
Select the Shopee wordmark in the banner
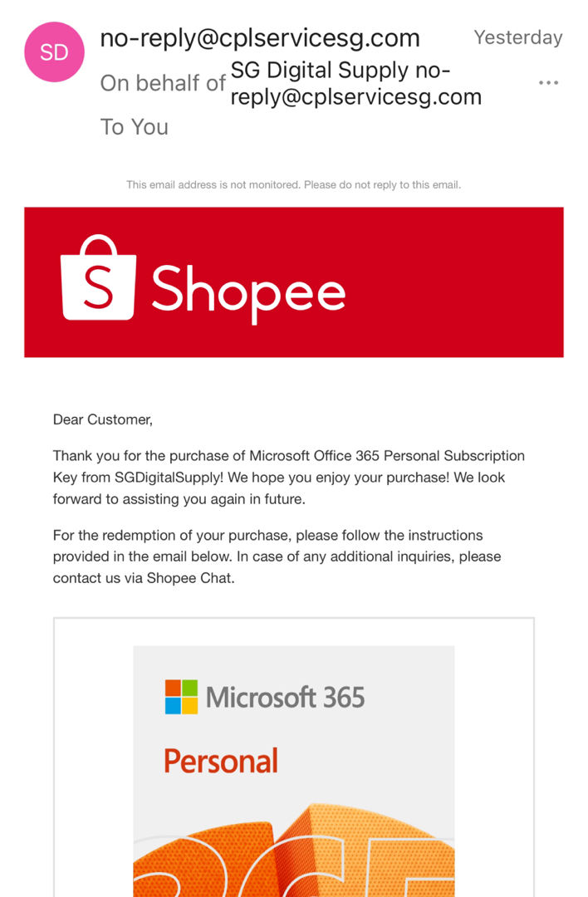248,292
